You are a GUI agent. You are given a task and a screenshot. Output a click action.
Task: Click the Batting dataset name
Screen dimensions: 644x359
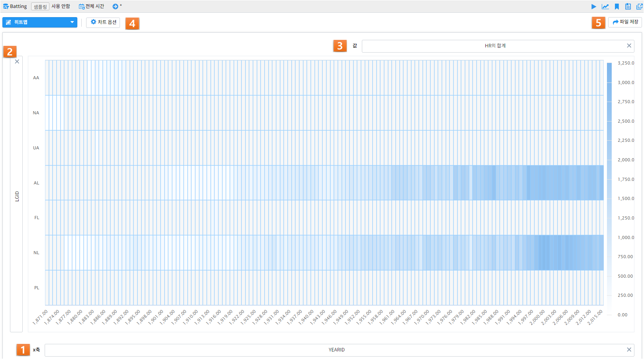(18, 6)
